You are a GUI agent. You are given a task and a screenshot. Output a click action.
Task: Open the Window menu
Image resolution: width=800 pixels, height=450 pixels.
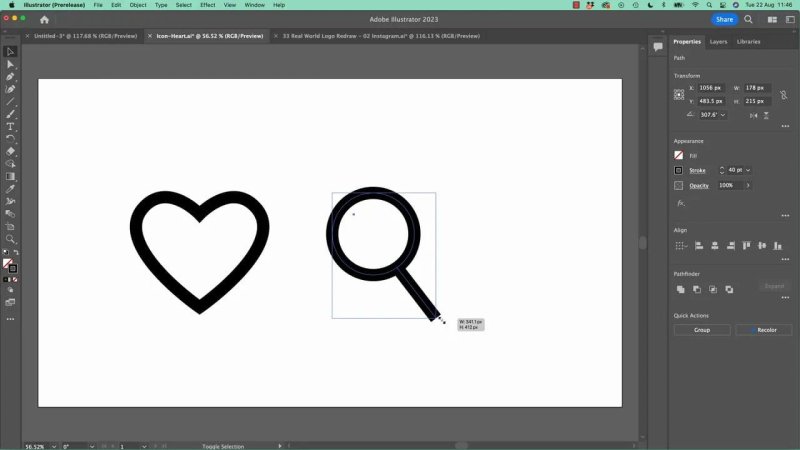coord(254,5)
